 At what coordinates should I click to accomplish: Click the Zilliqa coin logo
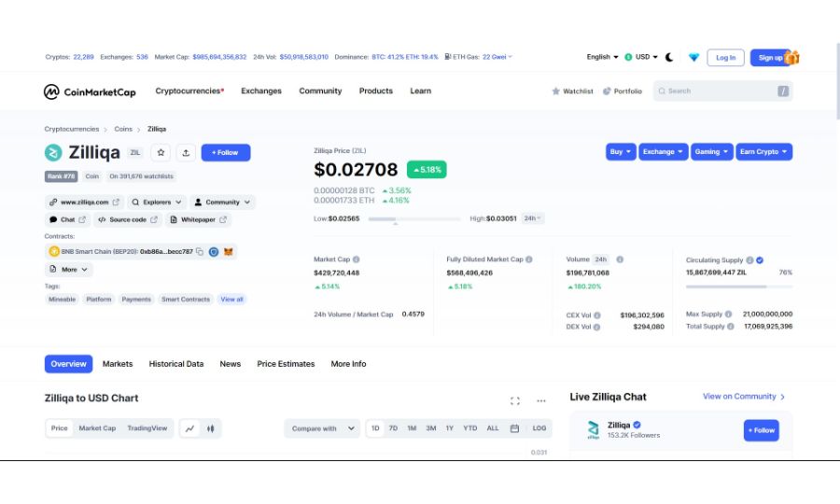[53, 153]
